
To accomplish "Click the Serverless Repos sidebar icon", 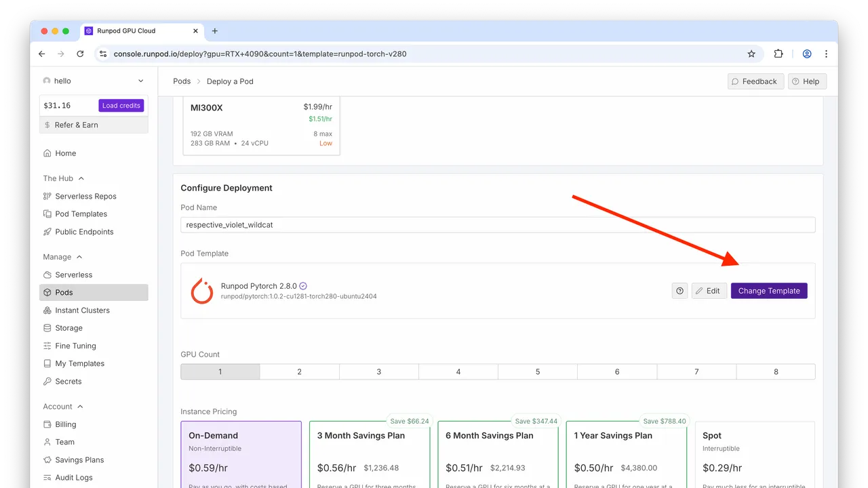I will tap(47, 197).
